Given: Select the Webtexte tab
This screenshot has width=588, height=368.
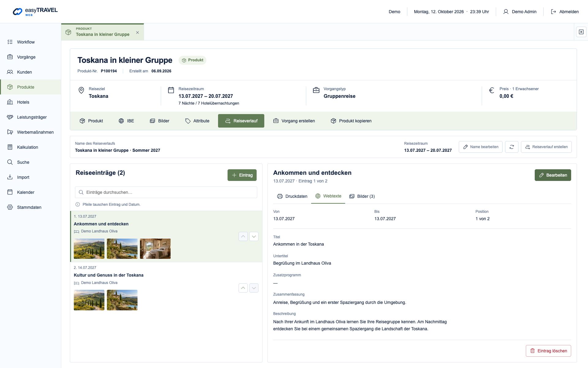Looking at the screenshot, I should 328,196.
